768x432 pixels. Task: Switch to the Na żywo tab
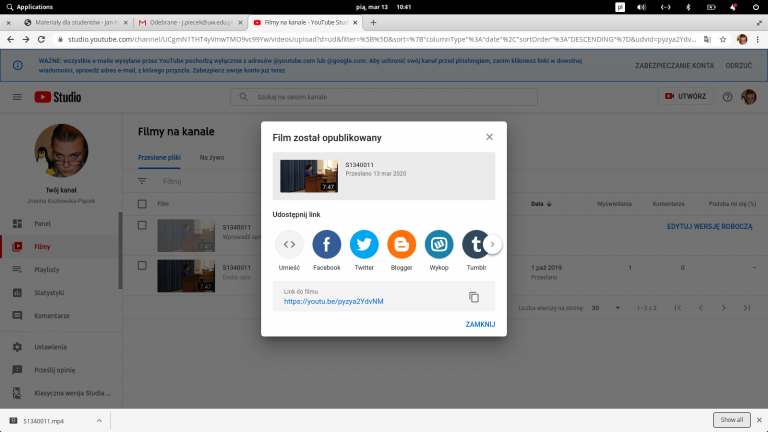point(212,157)
